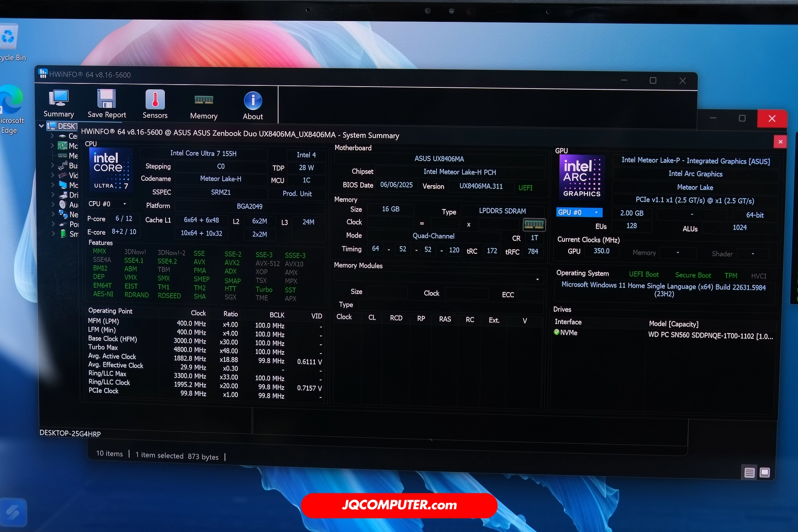This screenshot has height=532, width=798.
Task: Close the System Summary window
Action: (780, 142)
